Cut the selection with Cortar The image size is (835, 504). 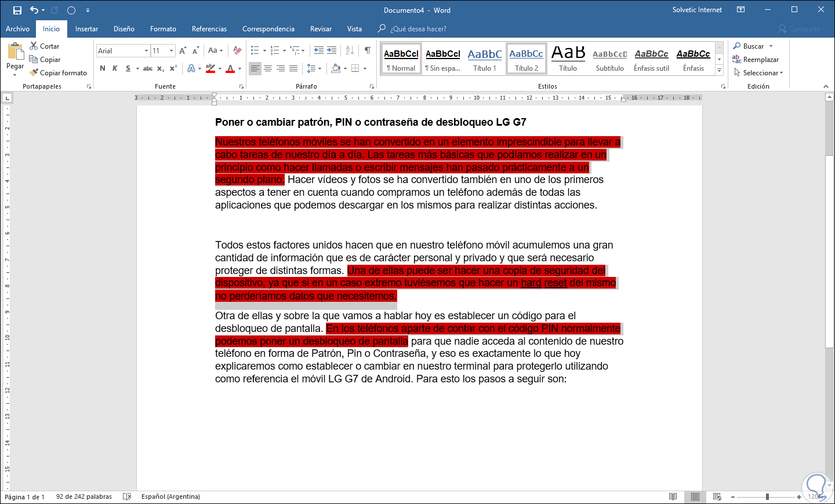[x=45, y=46]
